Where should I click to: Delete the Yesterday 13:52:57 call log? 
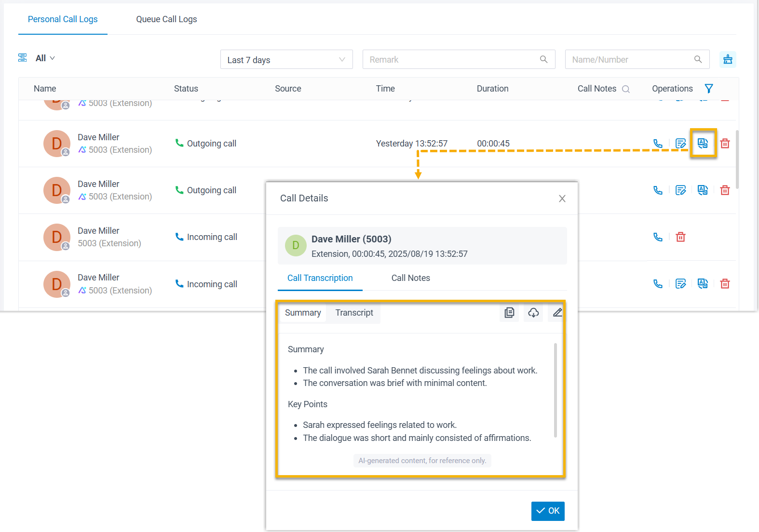pos(725,143)
